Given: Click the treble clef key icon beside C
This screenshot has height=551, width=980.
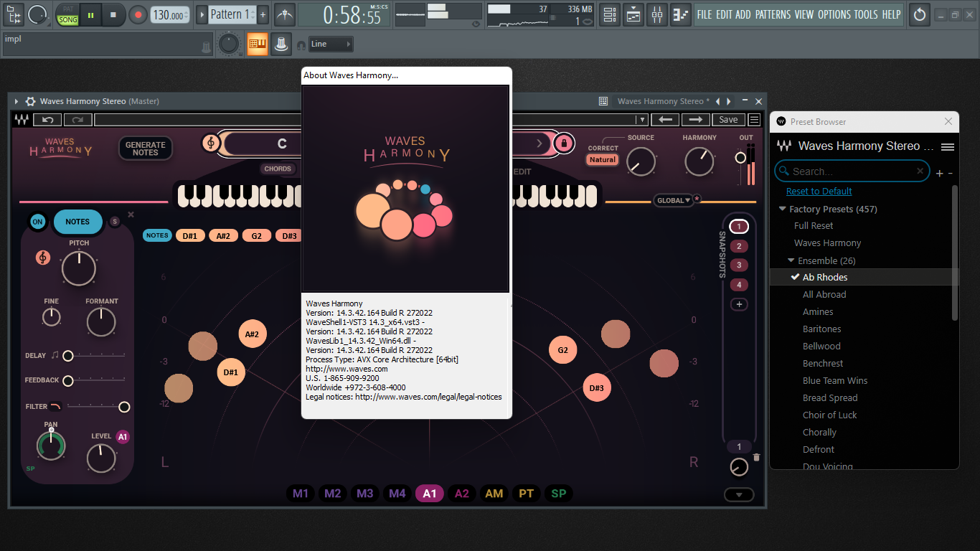Looking at the screenshot, I should coord(211,143).
